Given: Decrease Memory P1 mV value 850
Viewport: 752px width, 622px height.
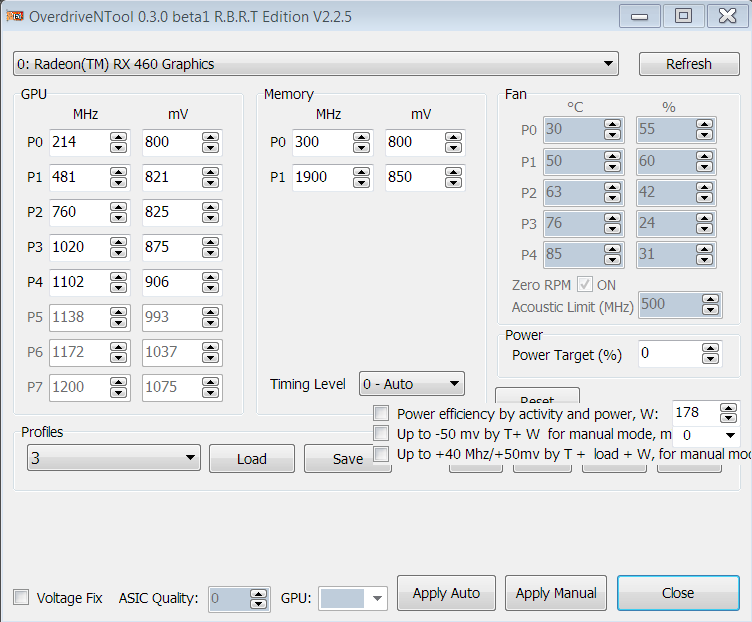Looking at the screenshot, I should (x=453, y=182).
